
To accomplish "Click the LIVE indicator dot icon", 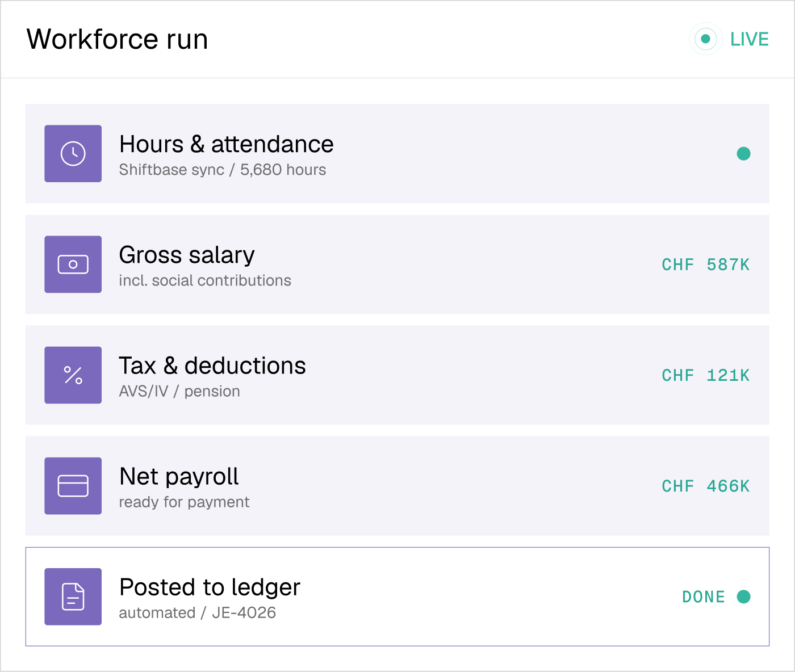I will click(x=705, y=39).
